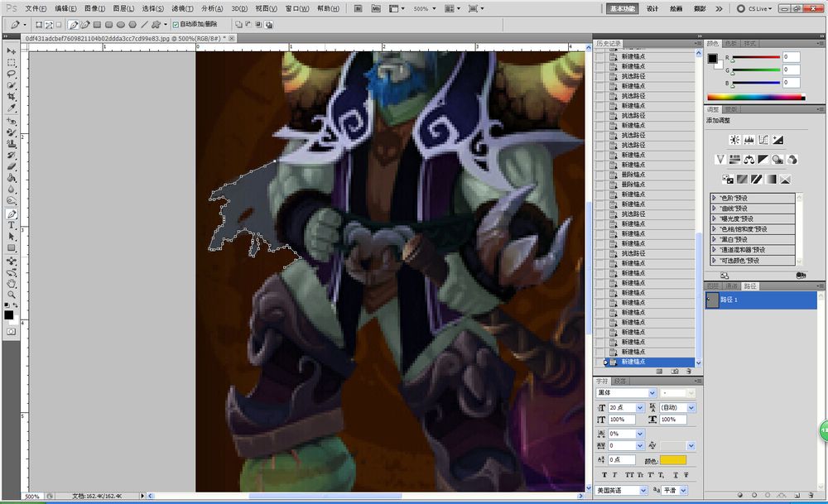Switch to the 基本功能 workspace
Screen dimensions: 828x504
(x=623, y=8)
